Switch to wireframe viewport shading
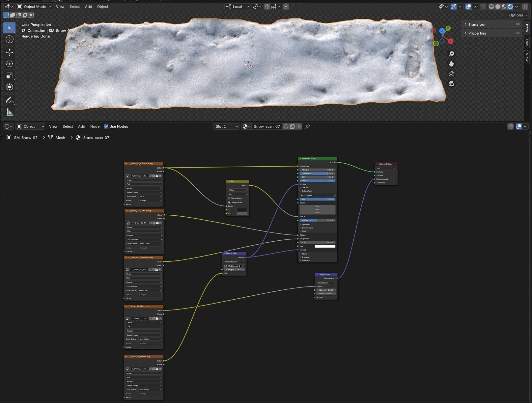 click(x=491, y=7)
